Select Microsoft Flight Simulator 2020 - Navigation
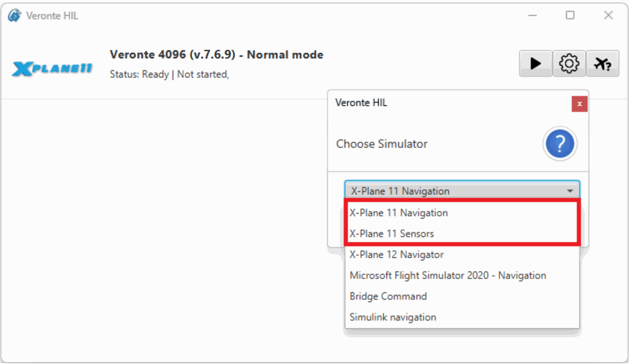629x364 pixels. click(448, 276)
